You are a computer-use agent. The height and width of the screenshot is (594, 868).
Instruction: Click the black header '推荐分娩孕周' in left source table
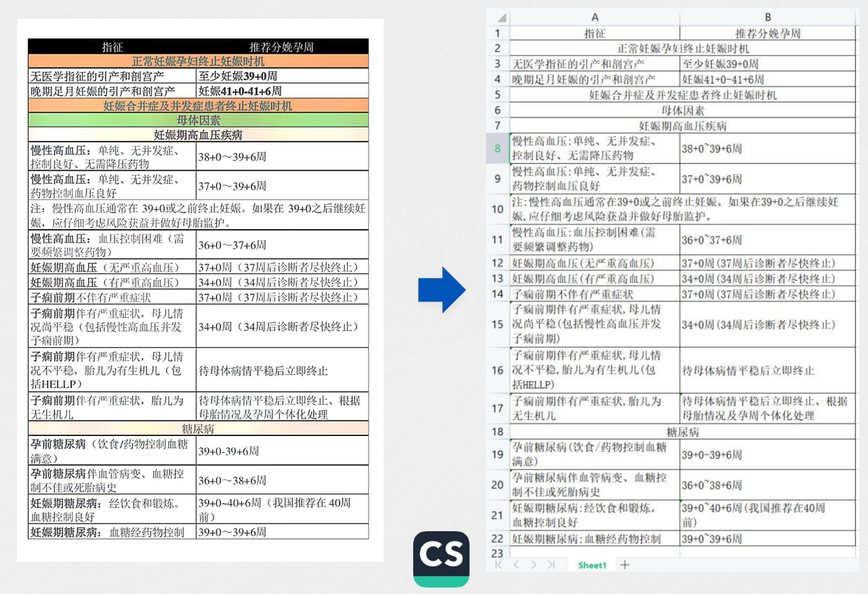click(x=281, y=47)
